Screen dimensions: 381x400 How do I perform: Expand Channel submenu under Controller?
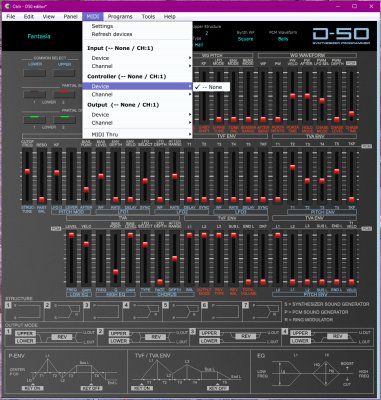[x=137, y=95]
